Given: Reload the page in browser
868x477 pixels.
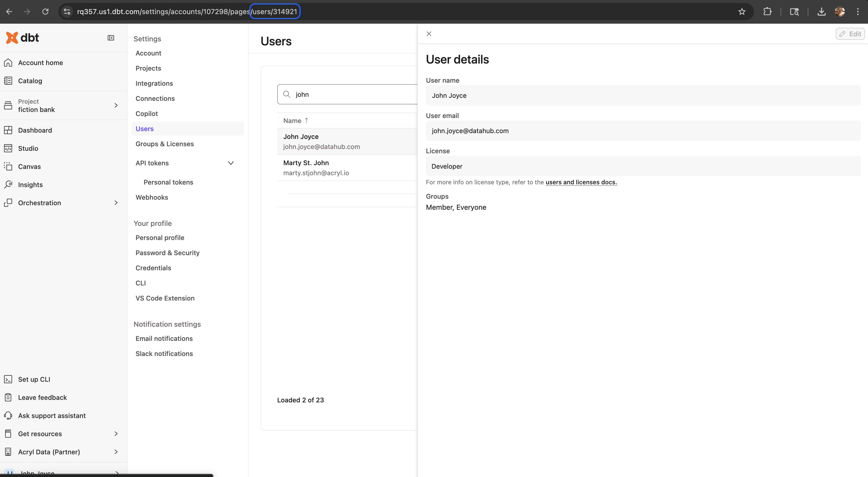Looking at the screenshot, I should point(45,12).
